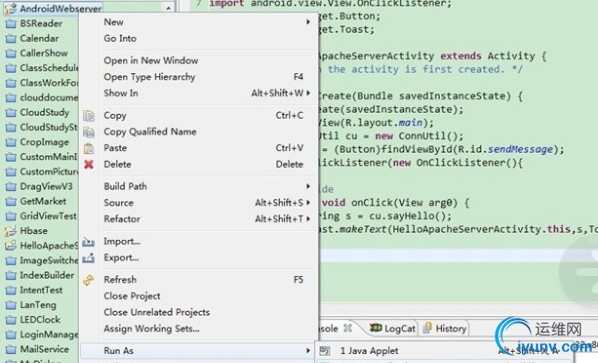Viewport: 598px width, 363px height.
Task: Select the CustomMainI project name
Action: click(49, 157)
